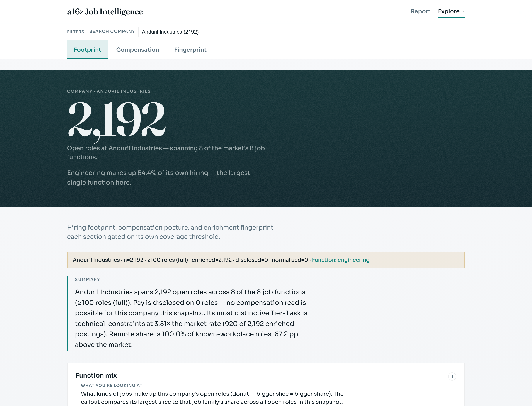Open the Report page
The image size is (532, 406).
pyautogui.click(x=420, y=11)
